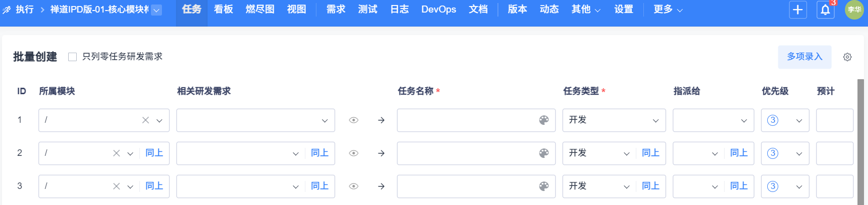Image resolution: width=868 pixels, height=205 pixels.
Task: Toggle the eye preview icon in row 1
Action: (354, 120)
